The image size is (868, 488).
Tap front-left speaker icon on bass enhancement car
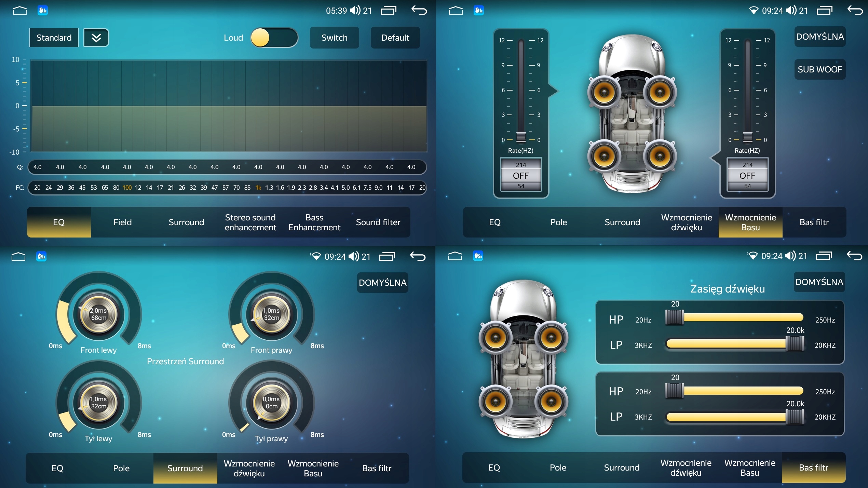604,92
